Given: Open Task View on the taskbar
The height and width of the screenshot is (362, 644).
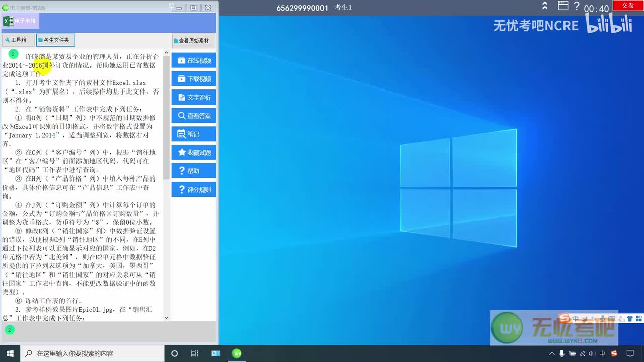Looking at the screenshot, I should (195, 353).
